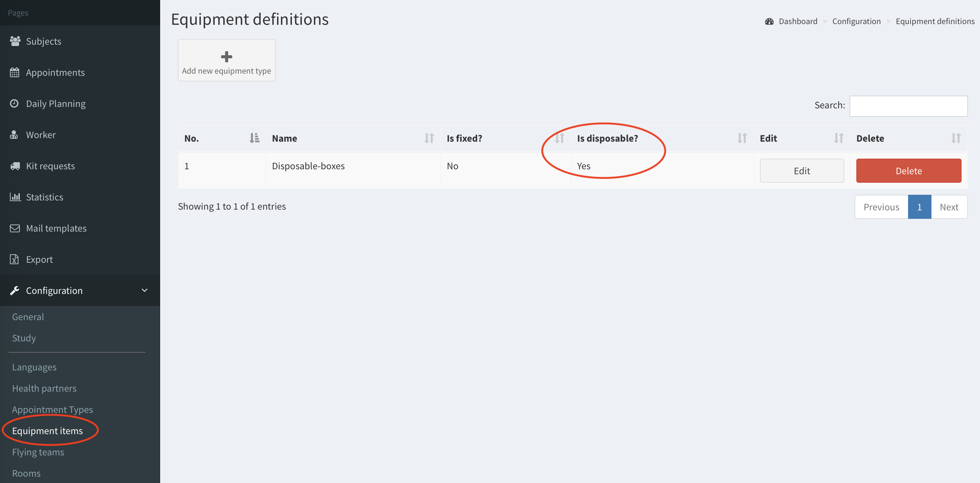Edit the Disposable-boxes equipment row
This screenshot has height=483, width=980.
tap(801, 171)
